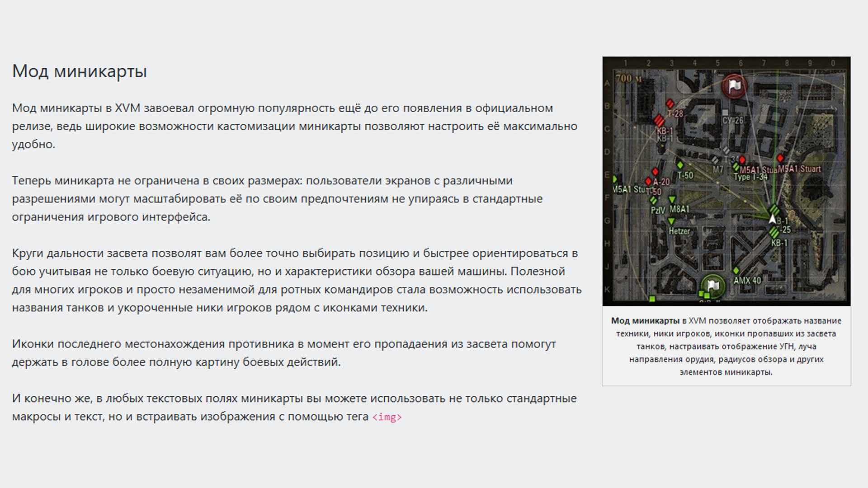The image size is (868, 488).
Task: Click the green T-50 diamond marker
Action: point(680,164)
